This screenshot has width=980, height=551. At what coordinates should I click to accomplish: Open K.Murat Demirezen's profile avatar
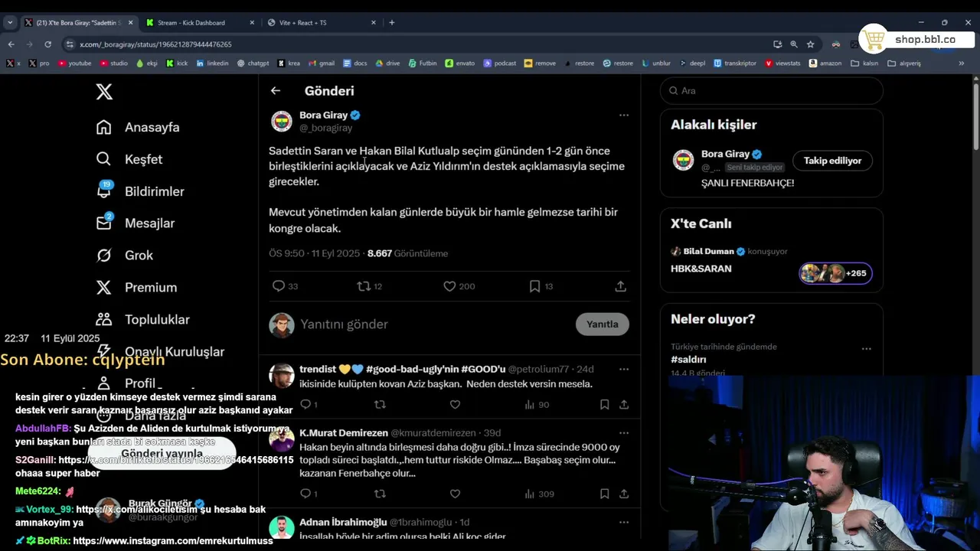coord(282,440)
